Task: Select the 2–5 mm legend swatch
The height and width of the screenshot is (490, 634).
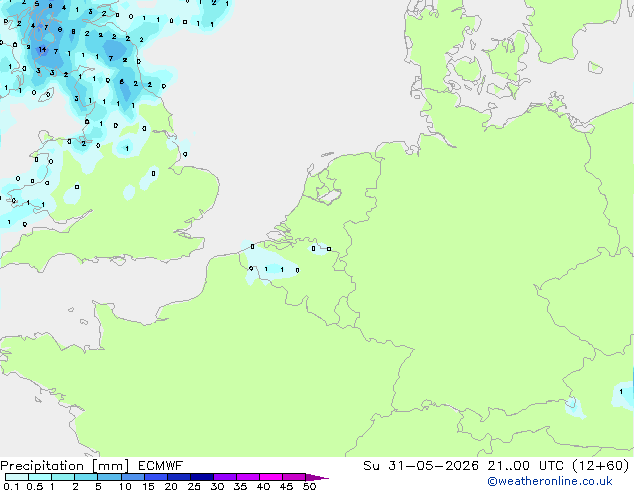Action: (x=86, y=477)
